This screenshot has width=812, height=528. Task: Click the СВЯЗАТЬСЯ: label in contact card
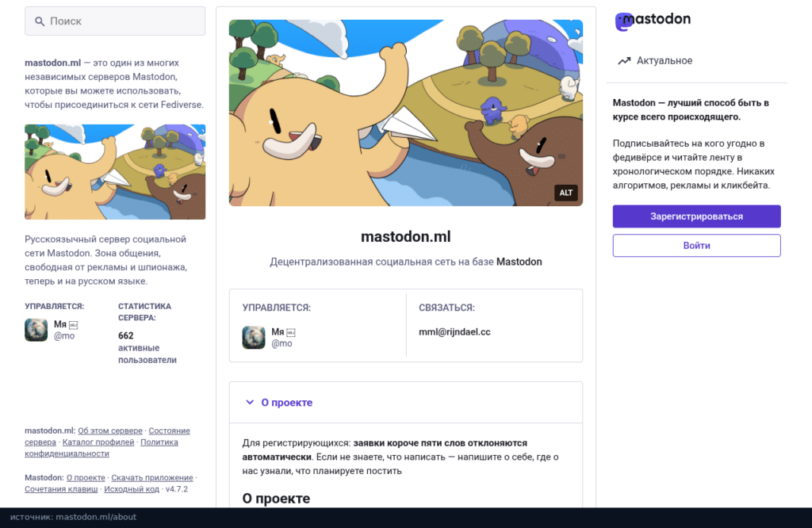(446, 308)
